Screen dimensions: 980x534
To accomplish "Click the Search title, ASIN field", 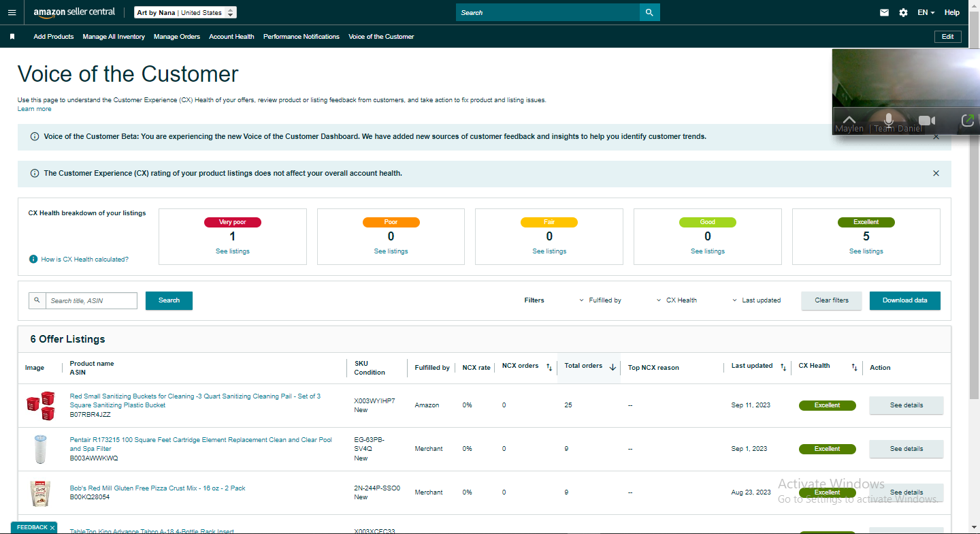I will pos(91,300).
